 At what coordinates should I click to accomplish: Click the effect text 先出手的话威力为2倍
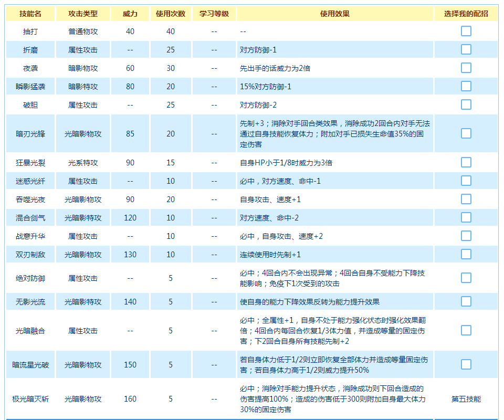(x=275, y=68)
